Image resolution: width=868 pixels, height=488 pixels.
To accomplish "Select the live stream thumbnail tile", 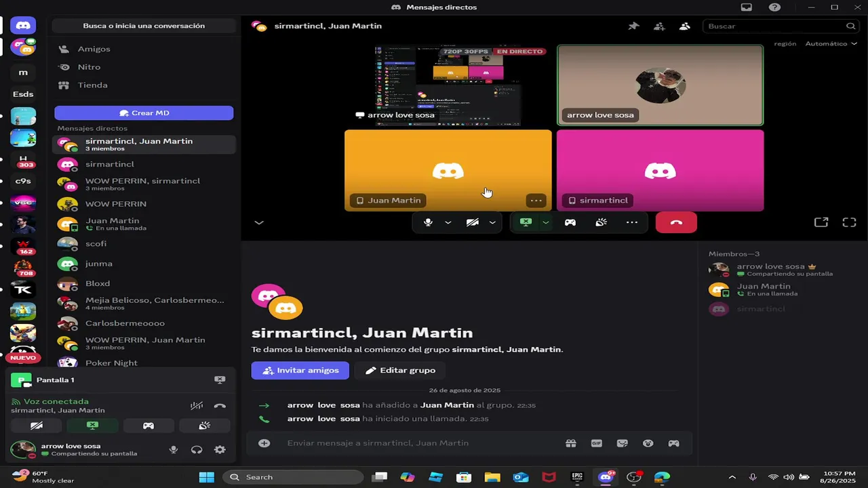I will point(448,85).
